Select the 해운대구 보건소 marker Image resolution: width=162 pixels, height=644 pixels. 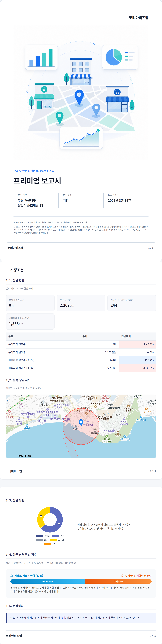105,396
